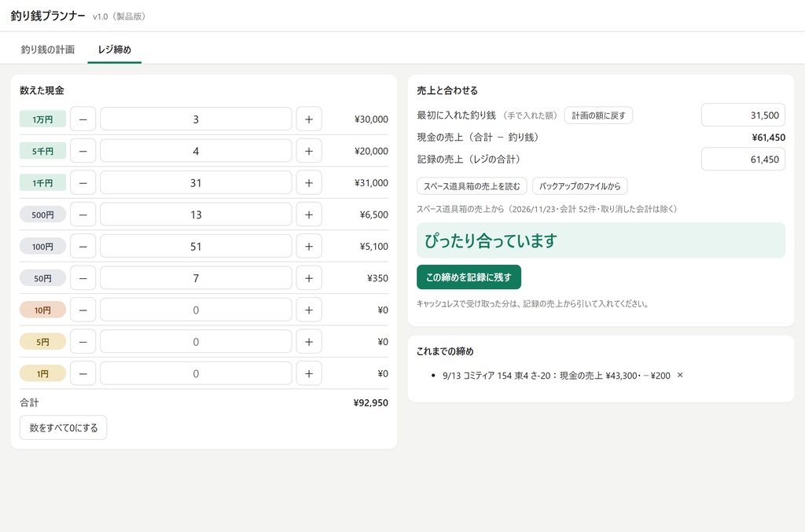Increase the 1万円 count with plus
This screenshot has width=805, height=532.
[309, 119]
